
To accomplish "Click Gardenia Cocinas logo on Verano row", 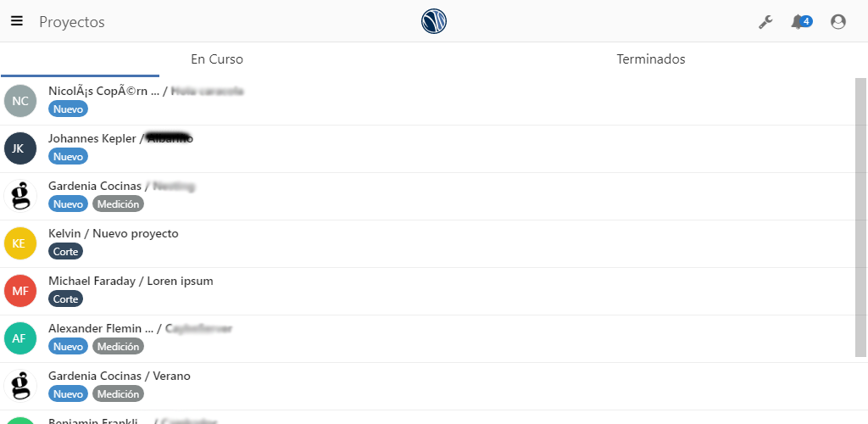I will 20,387.
